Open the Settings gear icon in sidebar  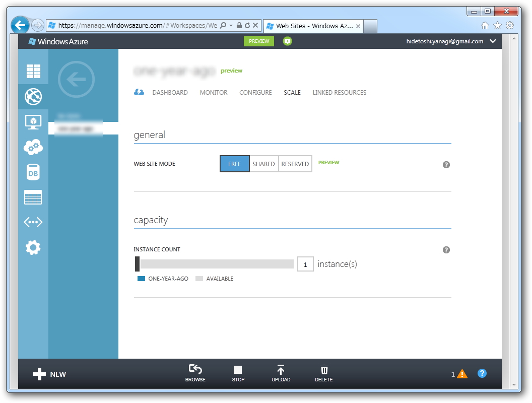pos(33,248)
